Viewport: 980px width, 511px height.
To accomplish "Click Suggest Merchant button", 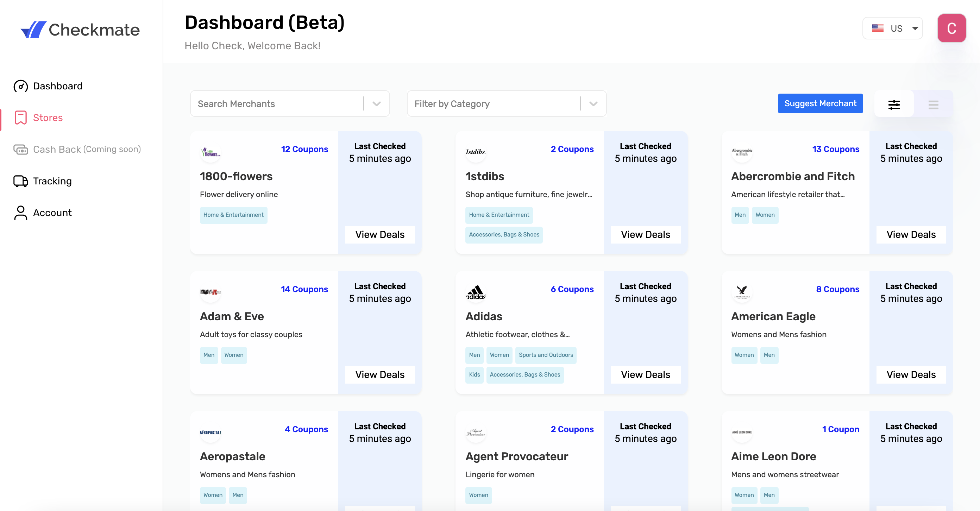I will (820, 103).
